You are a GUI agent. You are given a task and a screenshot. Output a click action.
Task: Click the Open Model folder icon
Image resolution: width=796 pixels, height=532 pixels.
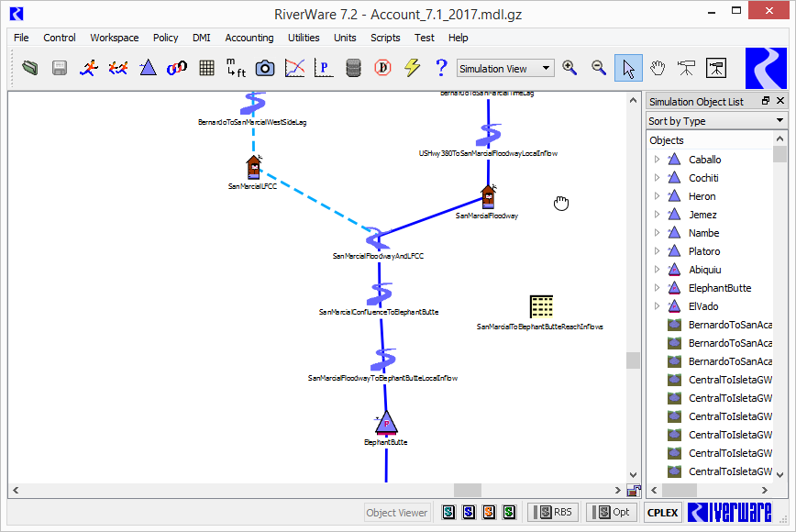point(30,68)
